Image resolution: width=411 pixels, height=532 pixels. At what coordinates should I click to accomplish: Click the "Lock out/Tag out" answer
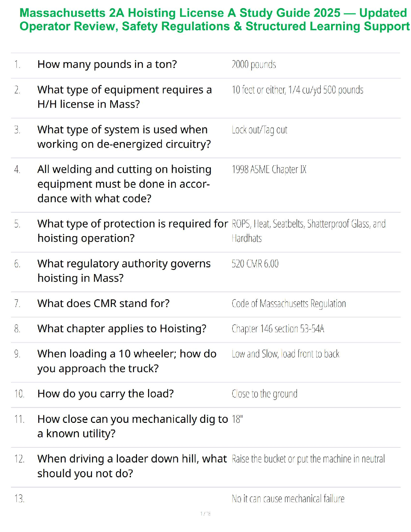260,130
